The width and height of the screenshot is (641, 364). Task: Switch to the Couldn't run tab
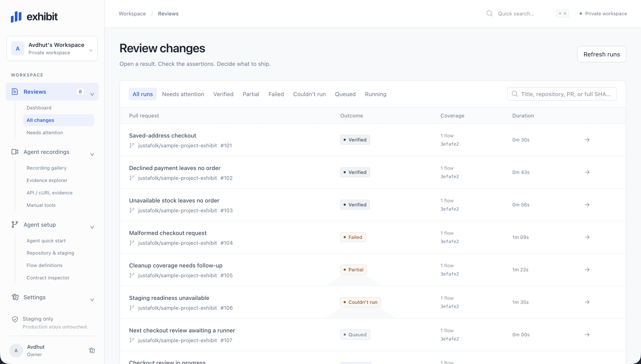click(309, 94)
